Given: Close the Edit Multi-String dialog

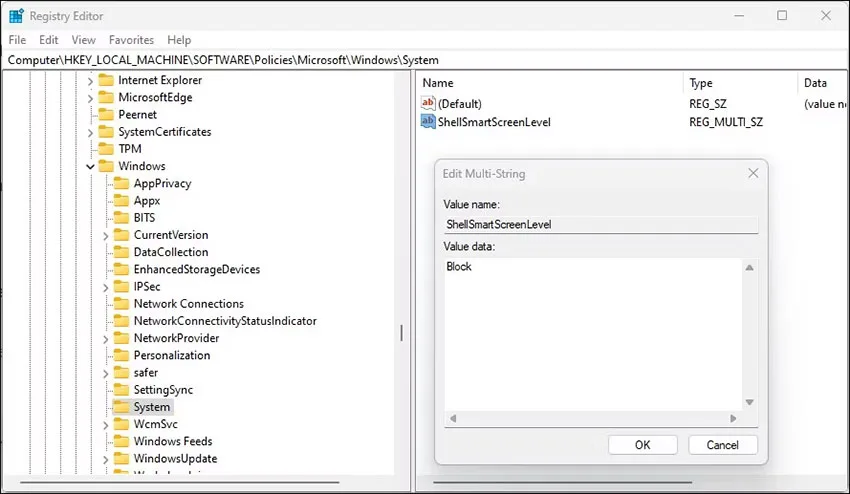Looking at the screenshot, I should 753,173.
